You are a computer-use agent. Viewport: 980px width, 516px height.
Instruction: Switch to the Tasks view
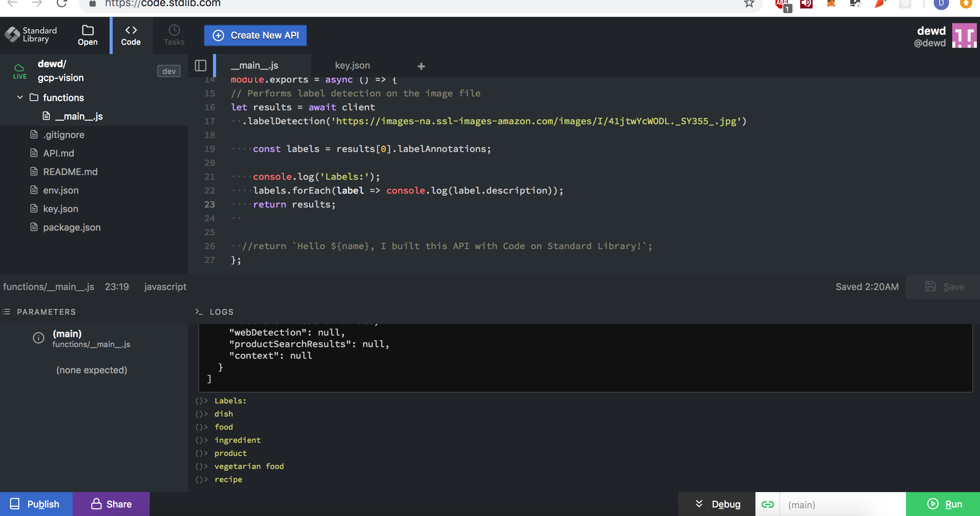[x=174, y=35]
